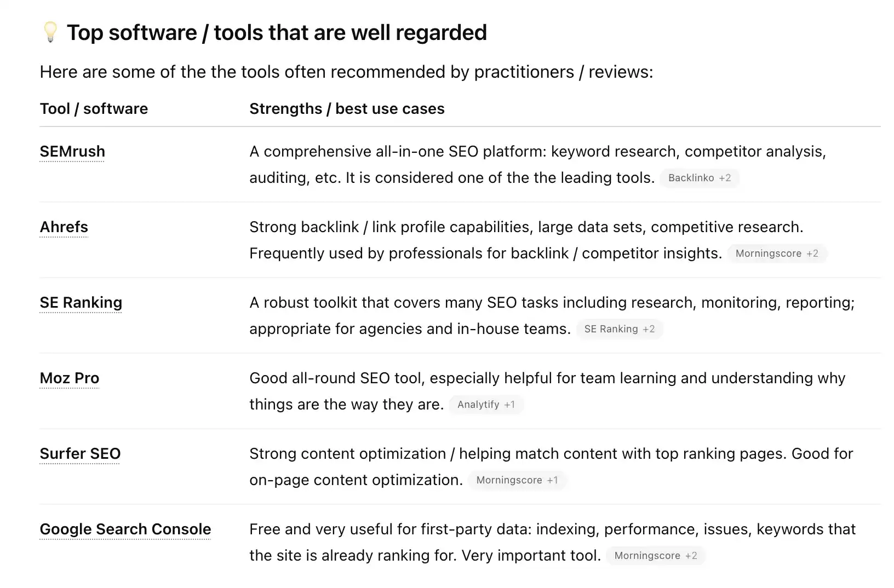Viewport: 894px width, 588px height.
Task: Click the "Strengths / best use cases" header
Action: (x=347, y=109)
